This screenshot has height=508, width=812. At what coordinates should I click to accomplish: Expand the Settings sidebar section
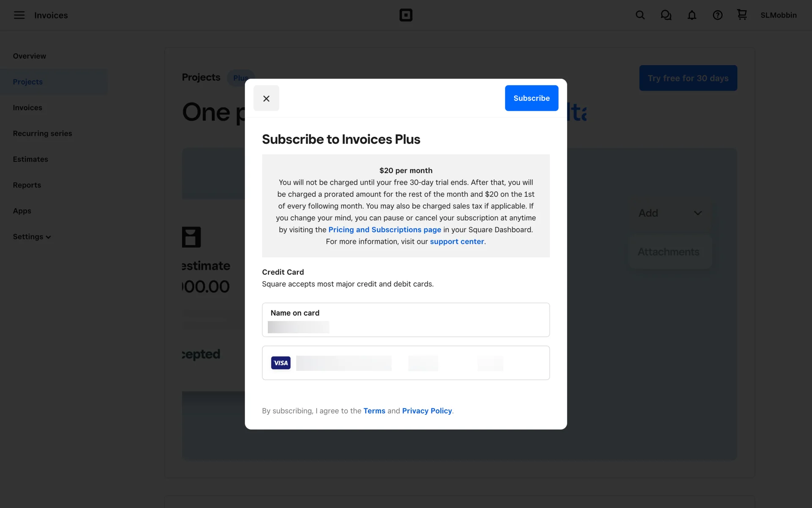(32, 237)
